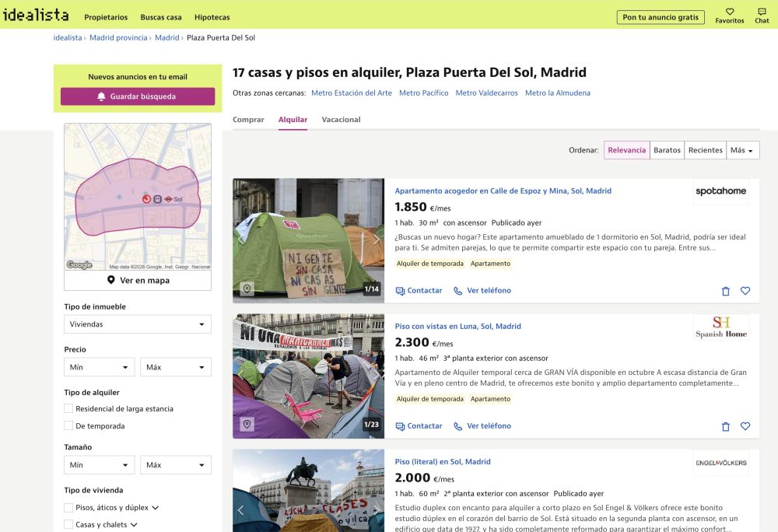Click the Engel & Völkers agency logo
The width and height of the screenshot is (778, 532).
click(721, 463)
